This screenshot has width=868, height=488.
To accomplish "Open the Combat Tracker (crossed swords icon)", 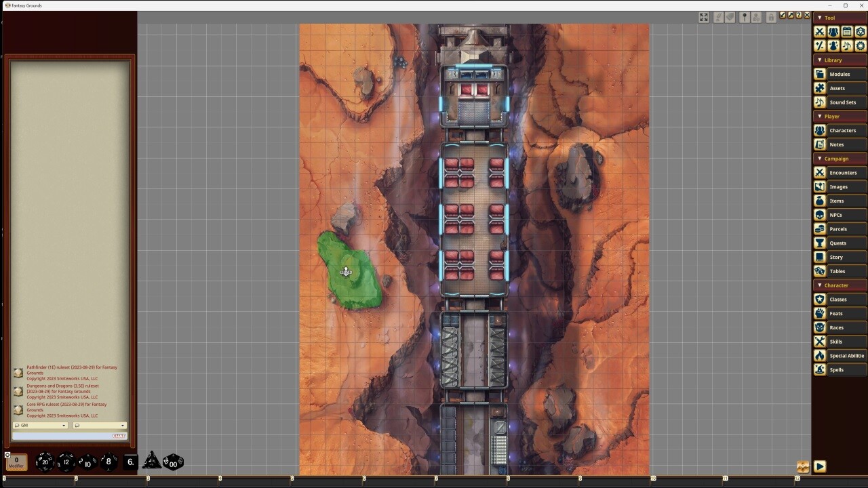I will (x=819, y=32).
